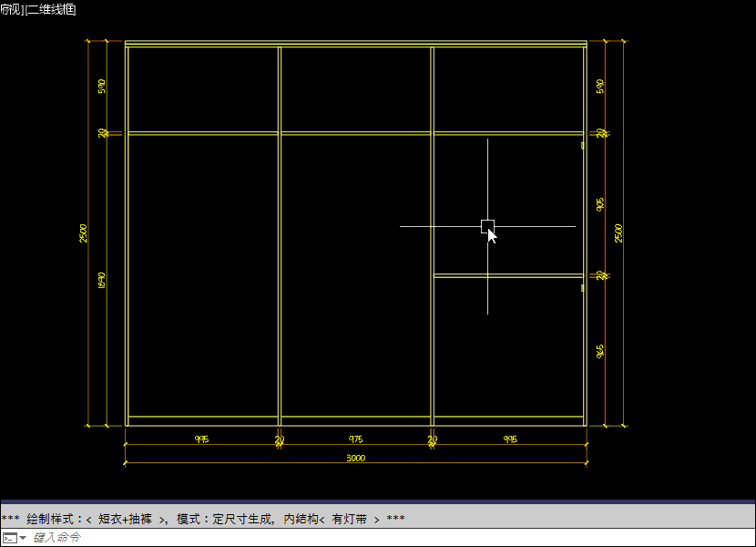Click the upper hinge marker on right panel
The height and width of the screenshot is (547, 756).
(x=582, y=145)
